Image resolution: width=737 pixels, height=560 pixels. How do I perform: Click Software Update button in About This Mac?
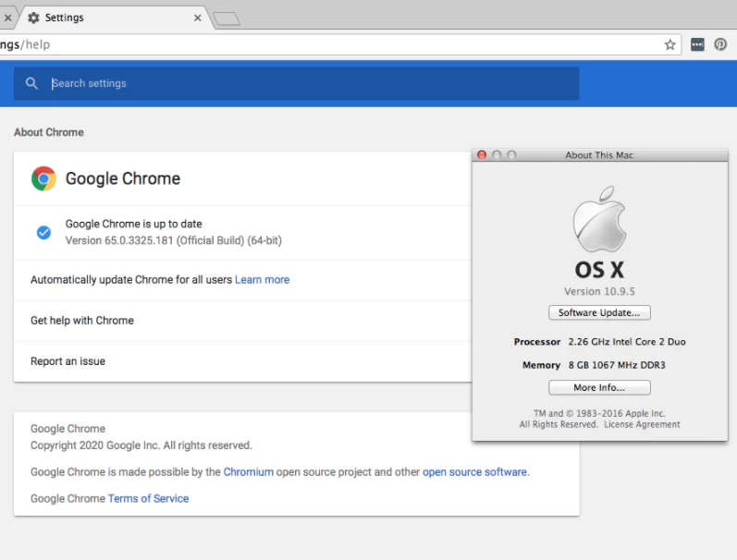[x=599, y=313]
